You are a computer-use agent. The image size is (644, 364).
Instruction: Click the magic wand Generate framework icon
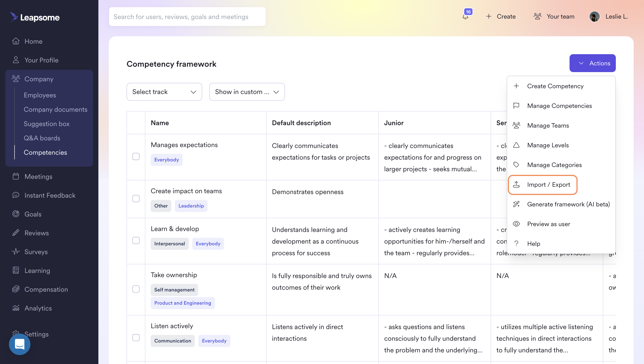tap(516, 204)
